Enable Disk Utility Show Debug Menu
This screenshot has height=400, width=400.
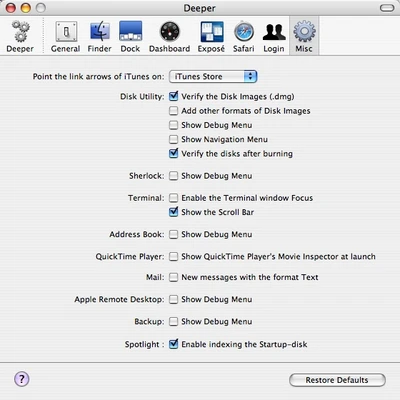[x=173, y=125]
